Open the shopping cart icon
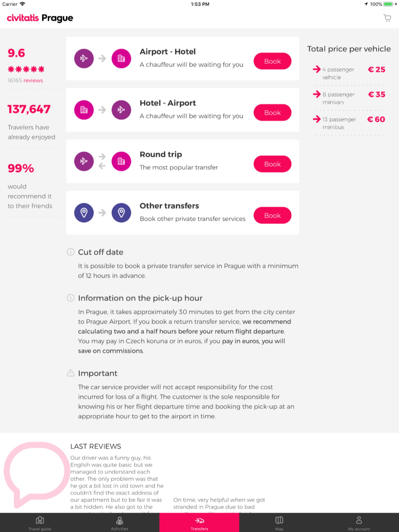Viewport: 399px width, 532px height. pos(387,18)
